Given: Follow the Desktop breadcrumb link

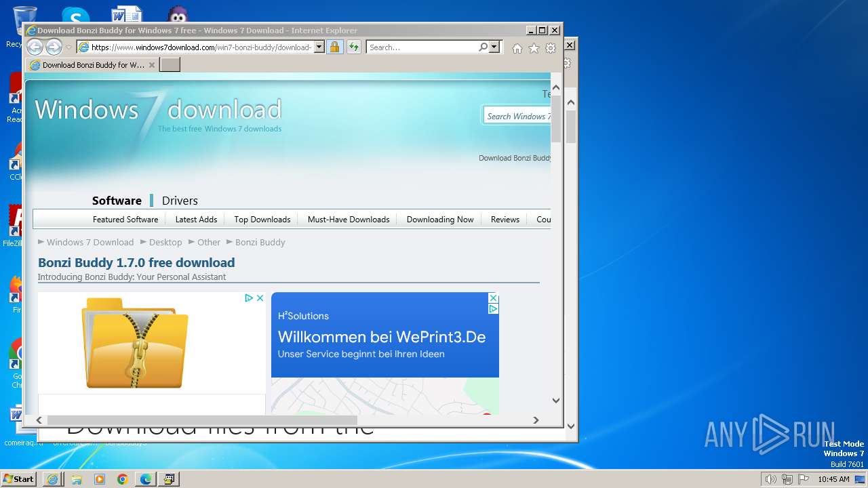Looking at the screenshot, I should point(165,242).
